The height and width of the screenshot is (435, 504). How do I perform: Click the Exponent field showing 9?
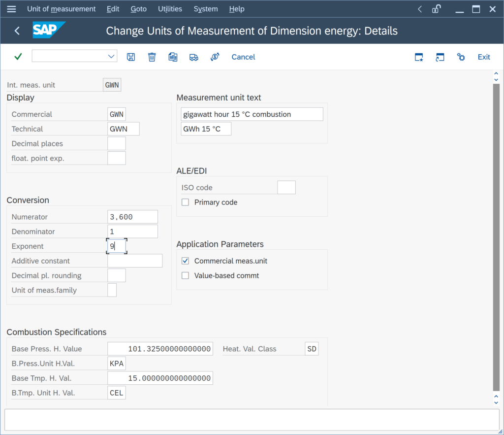click(x=116, y=246)
